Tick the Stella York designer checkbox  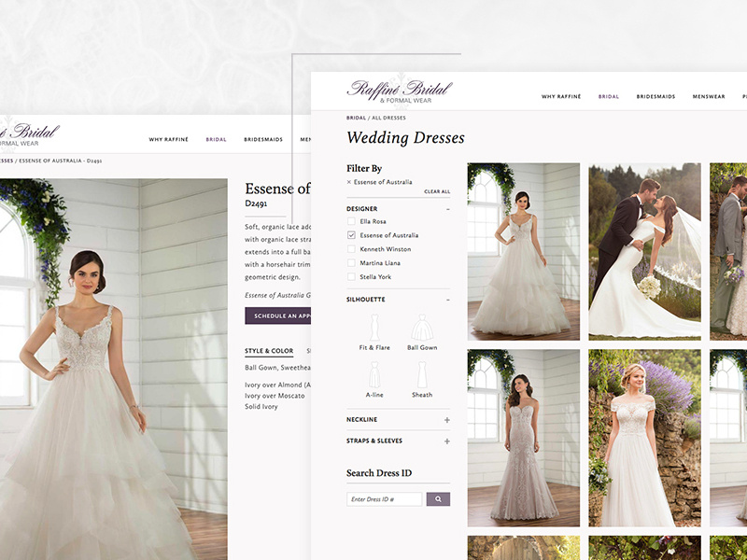coord(351,276)
